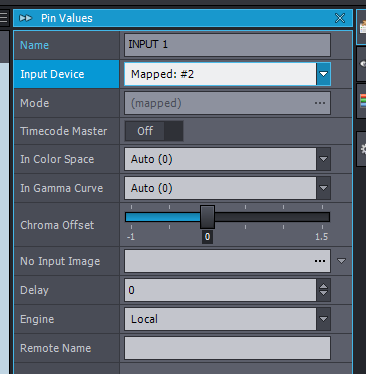
Task: Open the Input Device dropdown
Action: pos(323,74)
